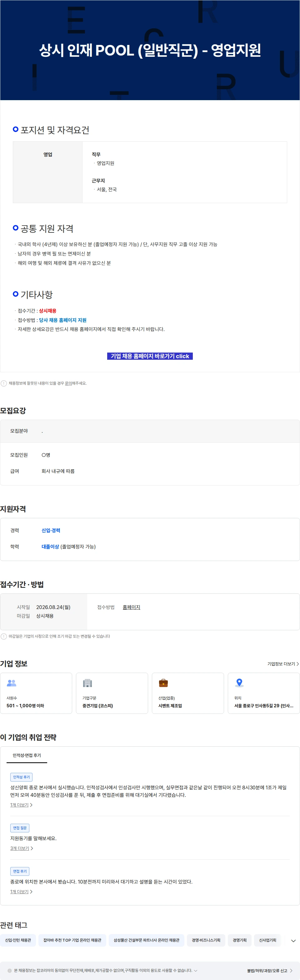Screen dimensions: 300x980
Task: Click the 대졸이상 education value
Action: pyautogui.click(x=50, y=547)
